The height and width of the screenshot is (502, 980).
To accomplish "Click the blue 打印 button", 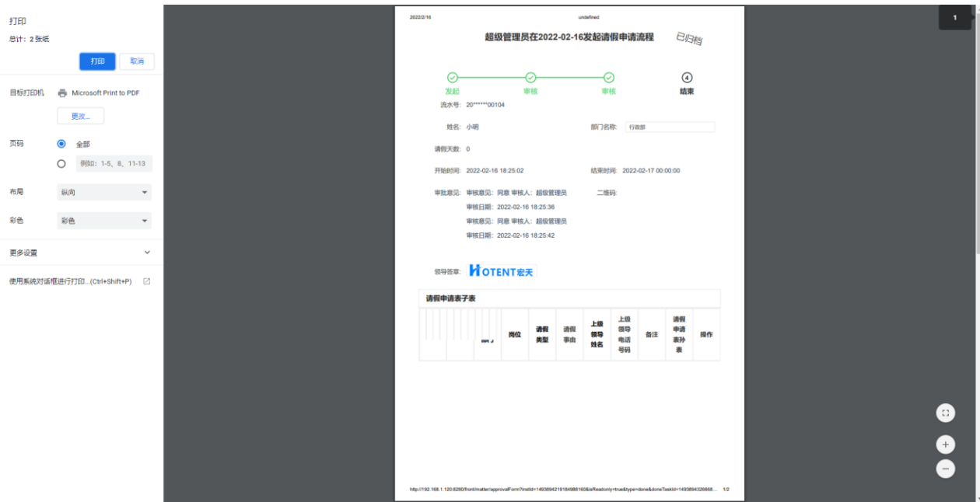I will [97, 61].
